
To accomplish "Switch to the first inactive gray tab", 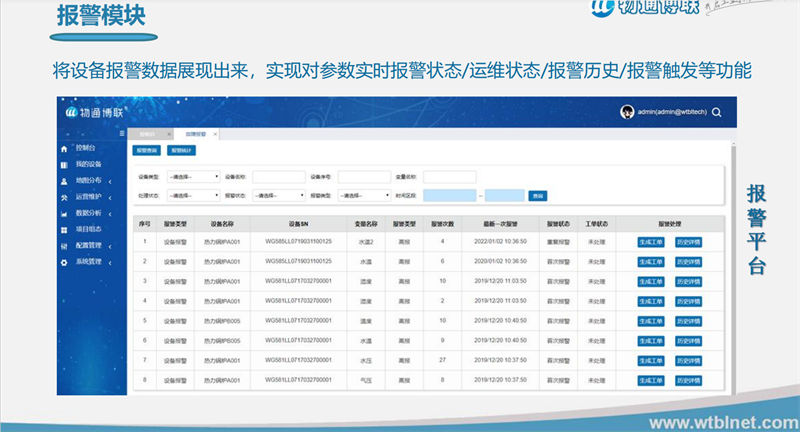I will (x=148, y=133).
